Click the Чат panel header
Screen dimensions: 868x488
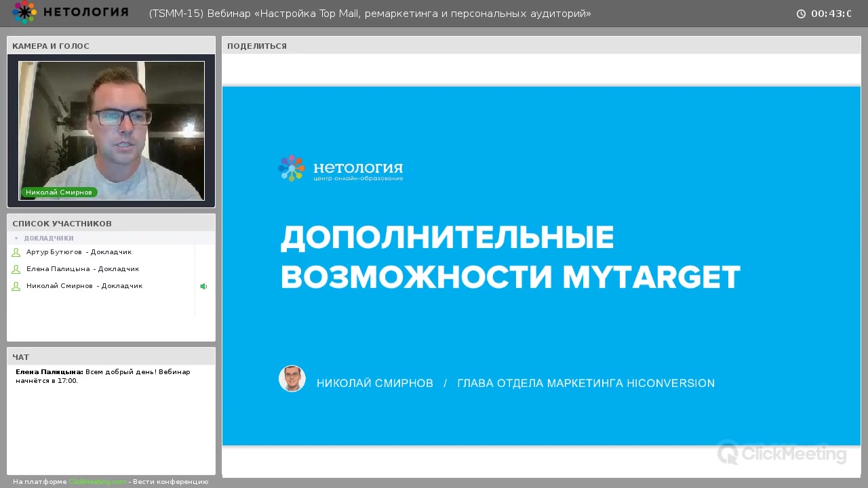[111, 357]
